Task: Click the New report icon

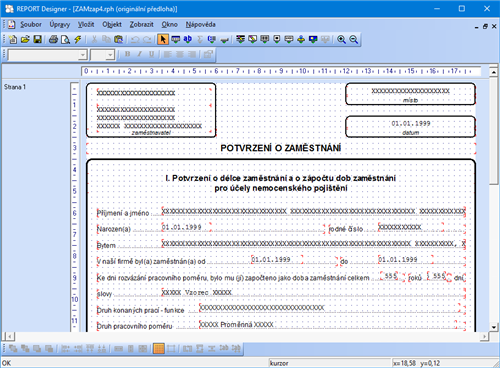Action: tap(13, 39)
